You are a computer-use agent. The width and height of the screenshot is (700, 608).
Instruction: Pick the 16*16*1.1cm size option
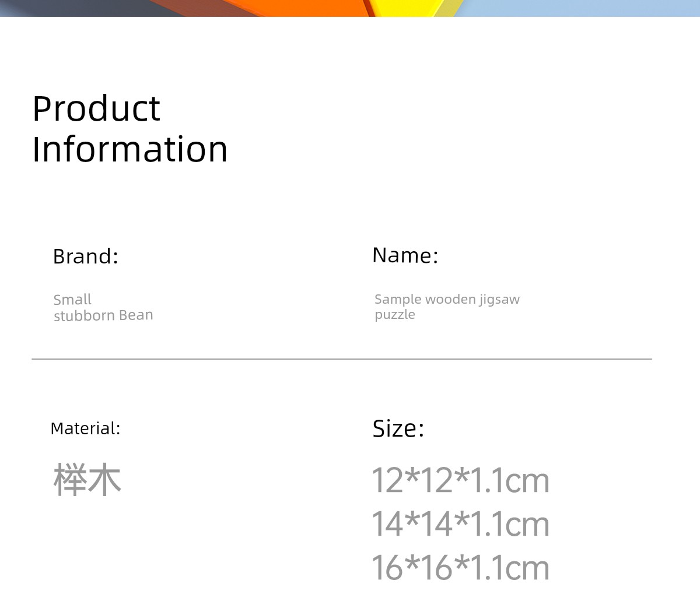tap(460, 568)
